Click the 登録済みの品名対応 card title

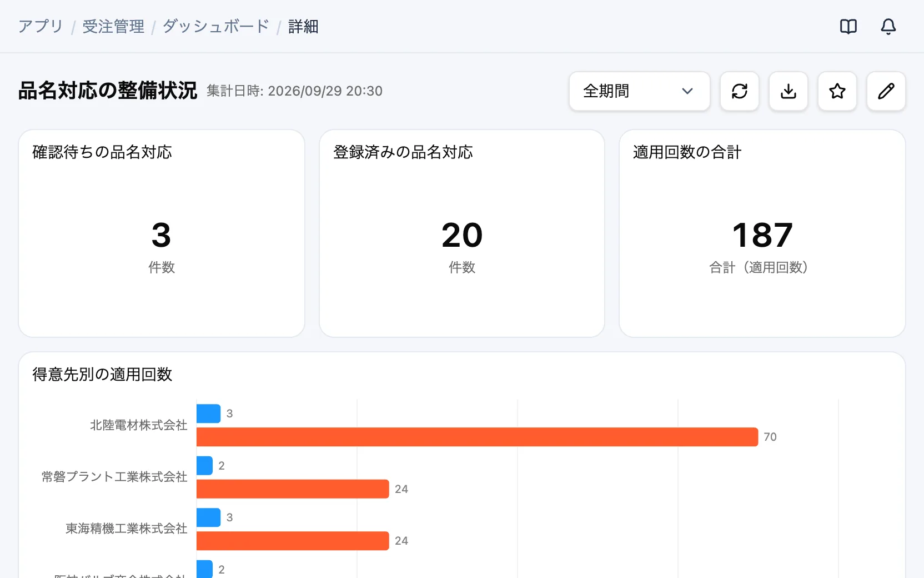click(x=403, y=152)
